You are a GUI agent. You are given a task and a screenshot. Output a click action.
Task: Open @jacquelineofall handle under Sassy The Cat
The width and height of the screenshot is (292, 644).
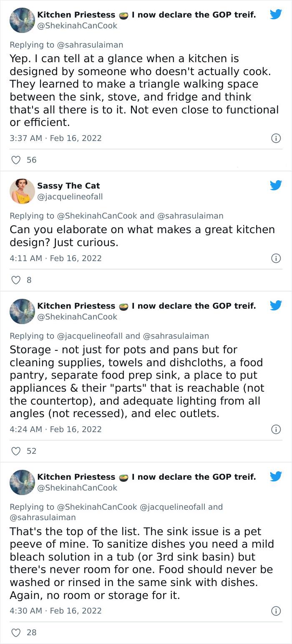coord(70,196)
